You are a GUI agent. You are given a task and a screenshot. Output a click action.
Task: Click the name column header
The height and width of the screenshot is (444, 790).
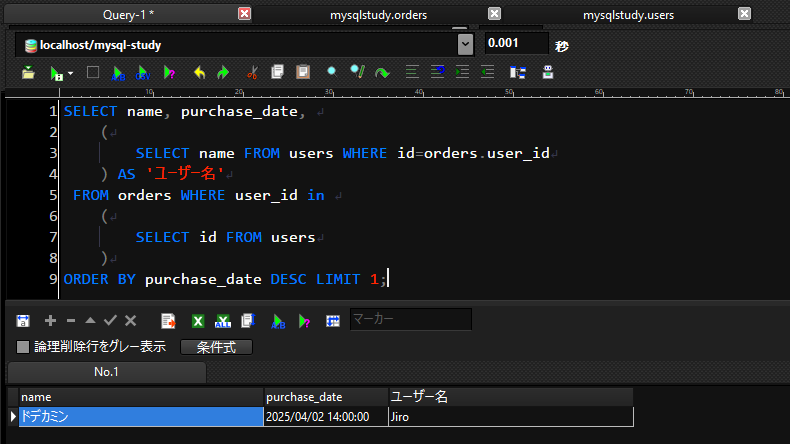[x=141, y=397]
